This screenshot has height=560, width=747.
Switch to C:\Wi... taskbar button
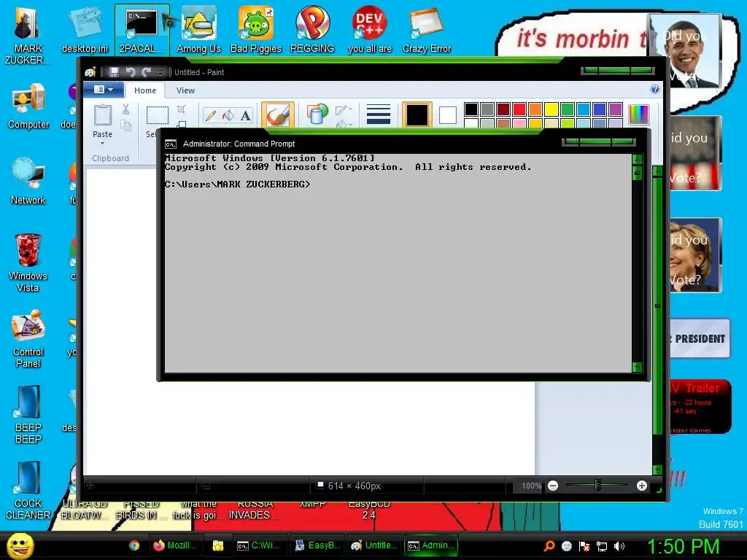coord(259,545)
